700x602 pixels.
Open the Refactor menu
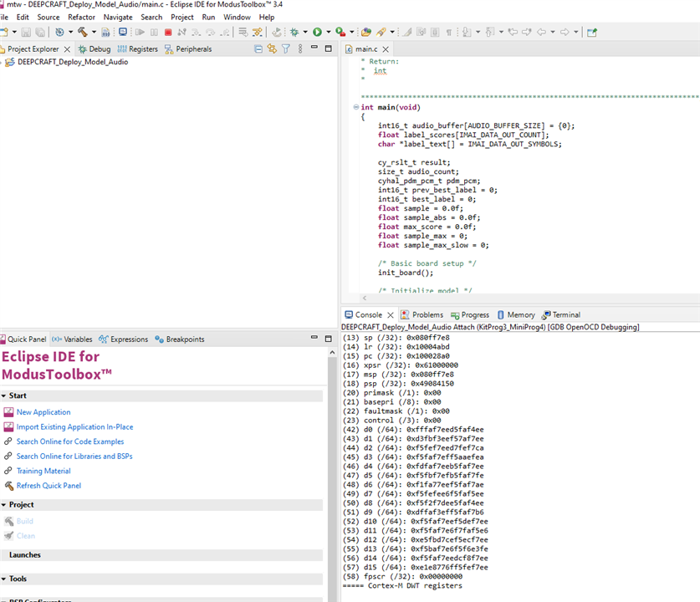click(81, 17)
